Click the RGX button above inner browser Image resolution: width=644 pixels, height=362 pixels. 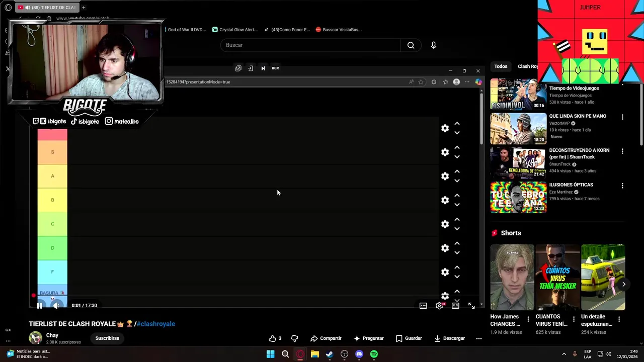[275, 68]
